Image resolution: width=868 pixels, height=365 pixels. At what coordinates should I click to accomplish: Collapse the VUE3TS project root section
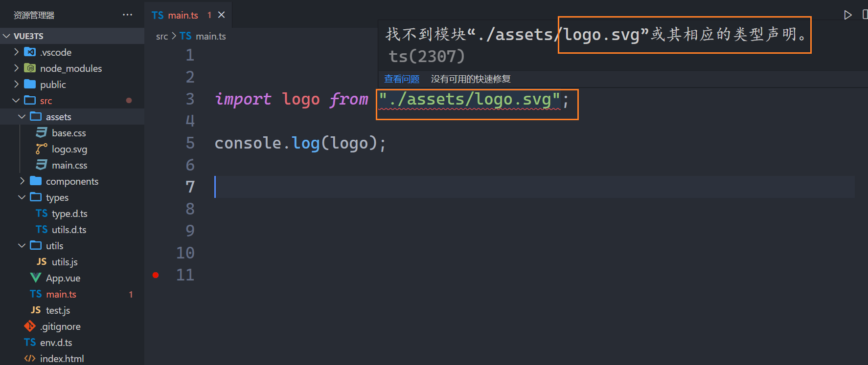point(7,36)
